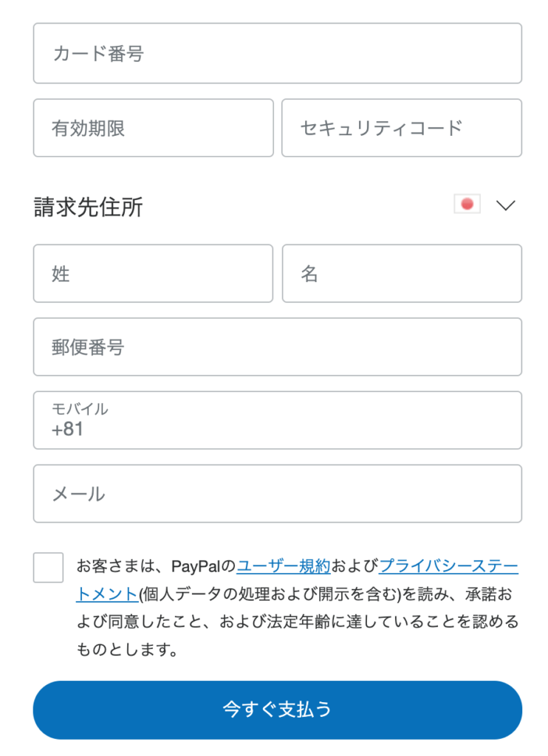This screenshot has width=548, height=756.
Task: Click the Japan flag country icon
Action: coord(467,204)
